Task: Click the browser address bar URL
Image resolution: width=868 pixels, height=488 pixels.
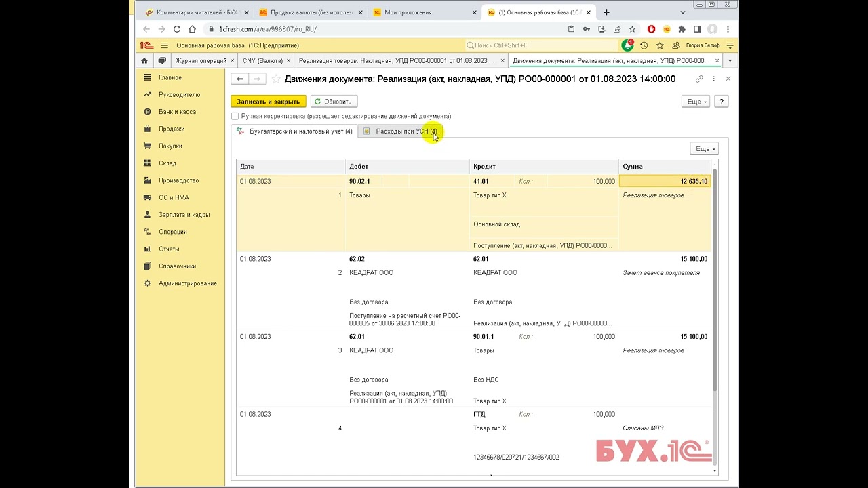Action: point(268,29)
